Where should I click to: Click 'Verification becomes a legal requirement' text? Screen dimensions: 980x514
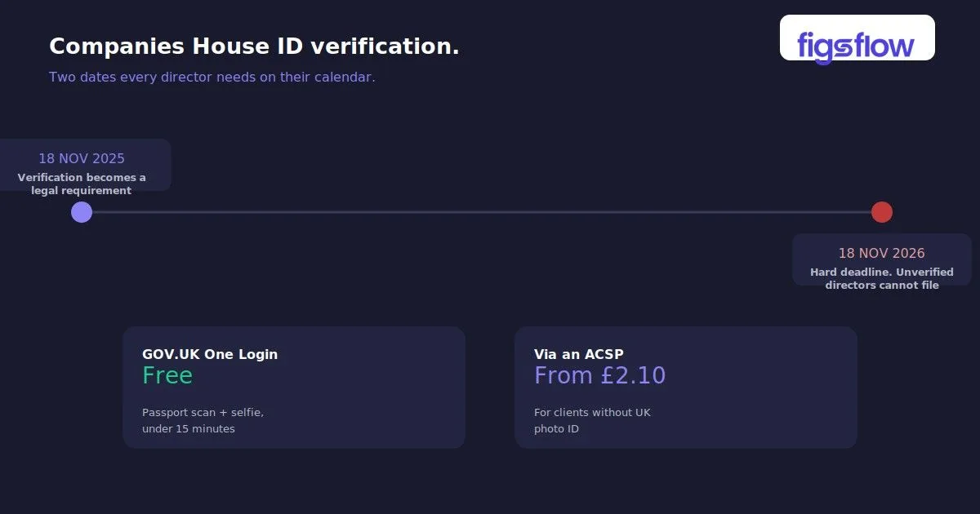82,184
